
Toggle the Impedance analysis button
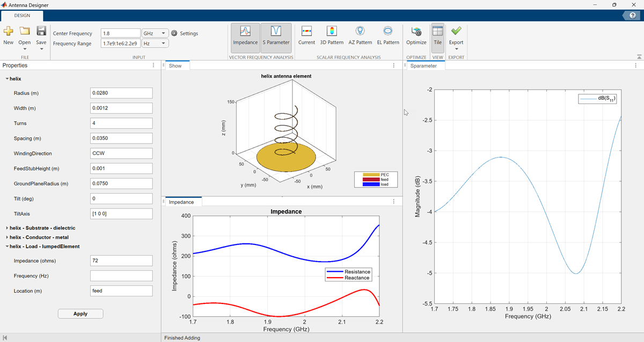[245, 35]
